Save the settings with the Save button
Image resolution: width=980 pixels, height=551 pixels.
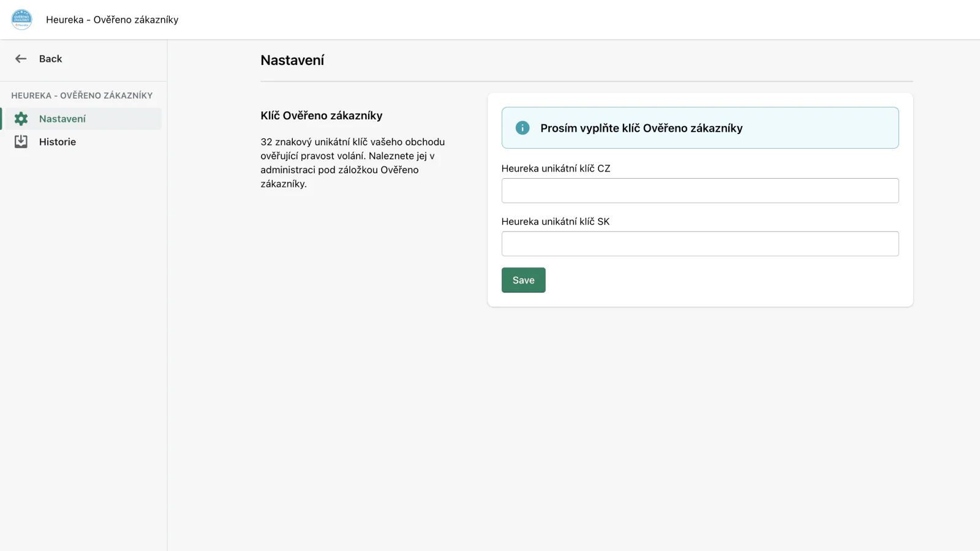(x=524, y=280)
